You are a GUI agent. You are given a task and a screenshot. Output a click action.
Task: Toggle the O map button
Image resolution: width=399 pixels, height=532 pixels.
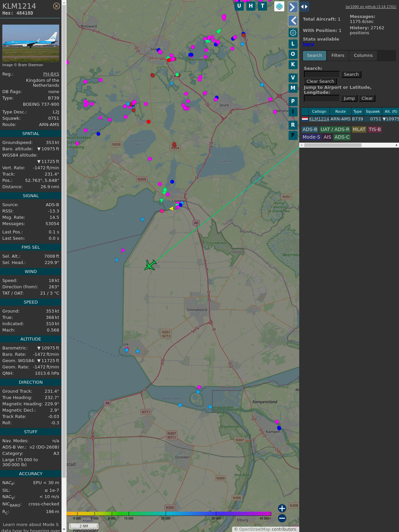coord(293,54)
